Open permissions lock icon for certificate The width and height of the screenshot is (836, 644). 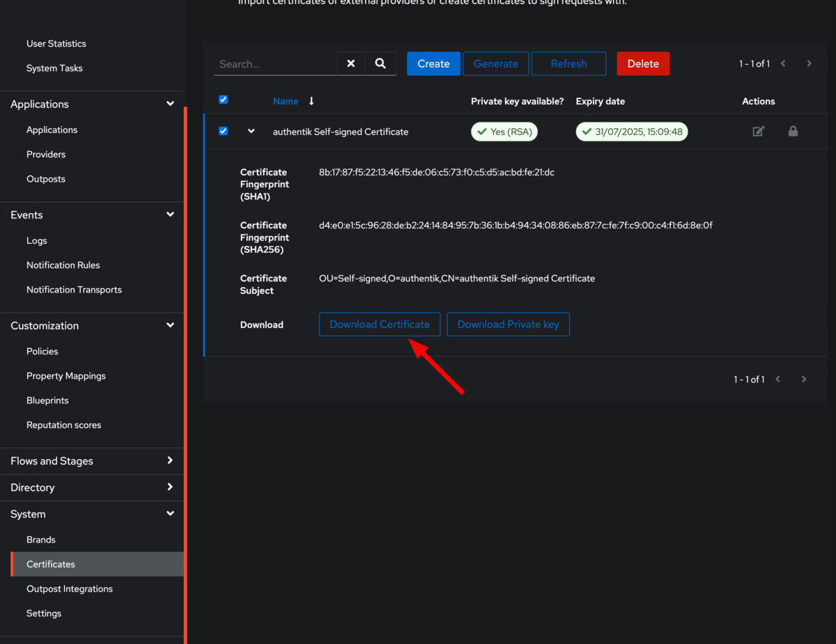click(x=793, y=131)
